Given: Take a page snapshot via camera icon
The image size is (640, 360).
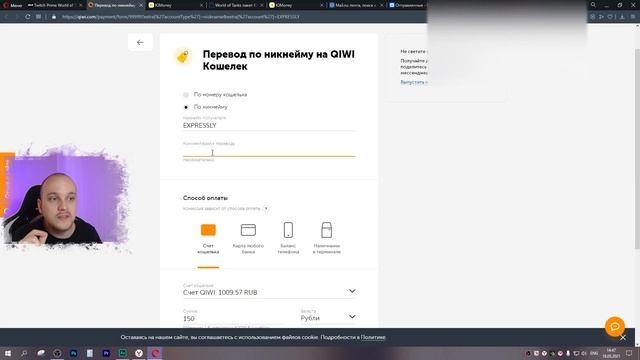Looking at the screenshot, I should click(592, 17).
